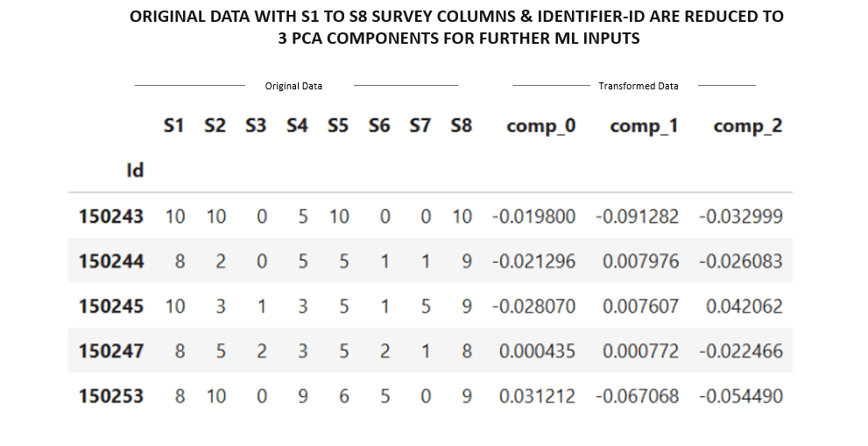Viewport: 868px width, 446px height.
Task: Click comp_1 value 0.007976
Action: pyautogui.click(x=640, y=261)
